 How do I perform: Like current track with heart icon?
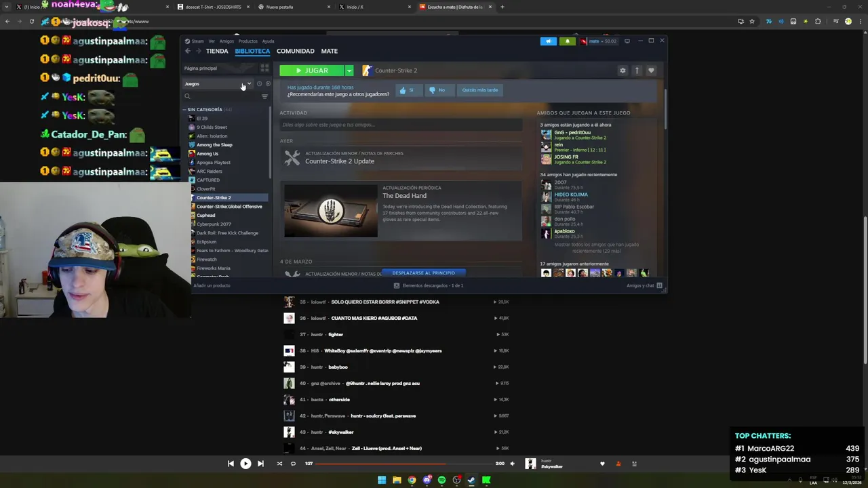pyautogui.click(x=602, y=464)
